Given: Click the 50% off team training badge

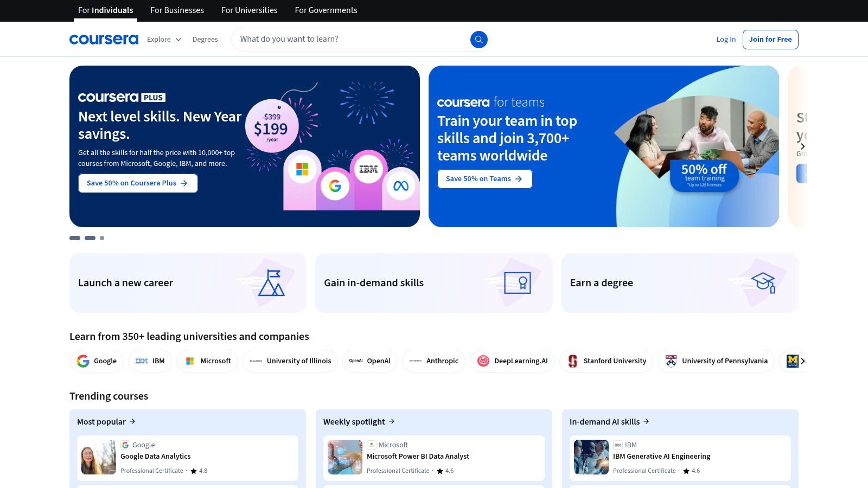Looking at the screenshot, I should [704, 175].
